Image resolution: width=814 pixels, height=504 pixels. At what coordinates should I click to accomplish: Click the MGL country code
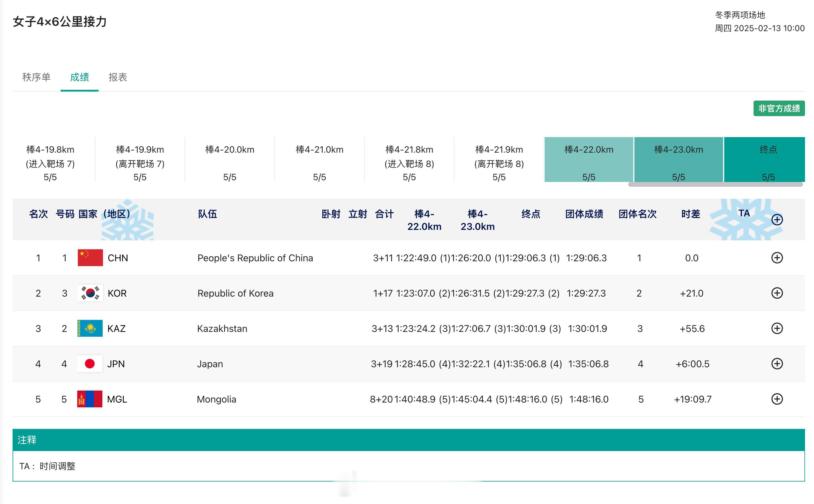(x=117, y=399)
